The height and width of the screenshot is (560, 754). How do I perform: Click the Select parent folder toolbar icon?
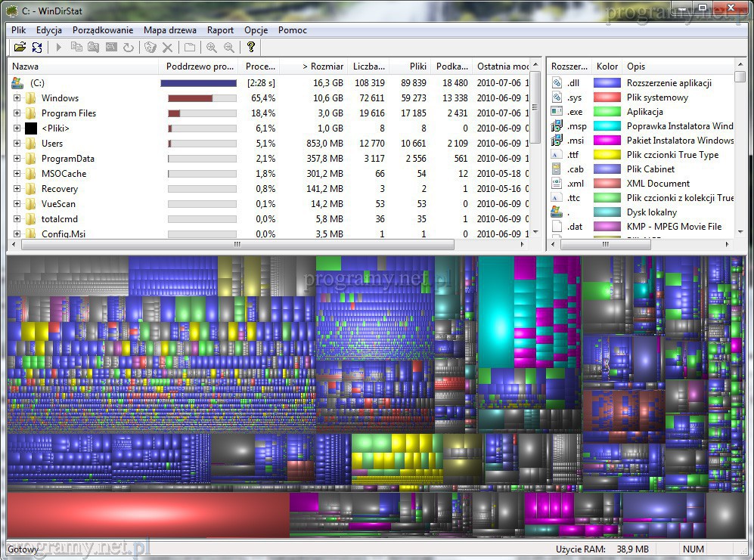[190, 48]
